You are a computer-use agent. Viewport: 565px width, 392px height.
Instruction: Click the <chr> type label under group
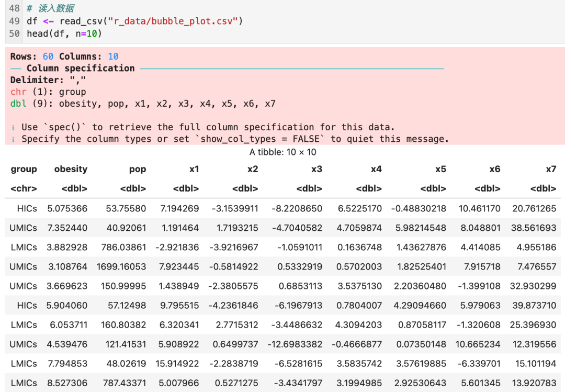pyautogui.click(x=24, y=188)
